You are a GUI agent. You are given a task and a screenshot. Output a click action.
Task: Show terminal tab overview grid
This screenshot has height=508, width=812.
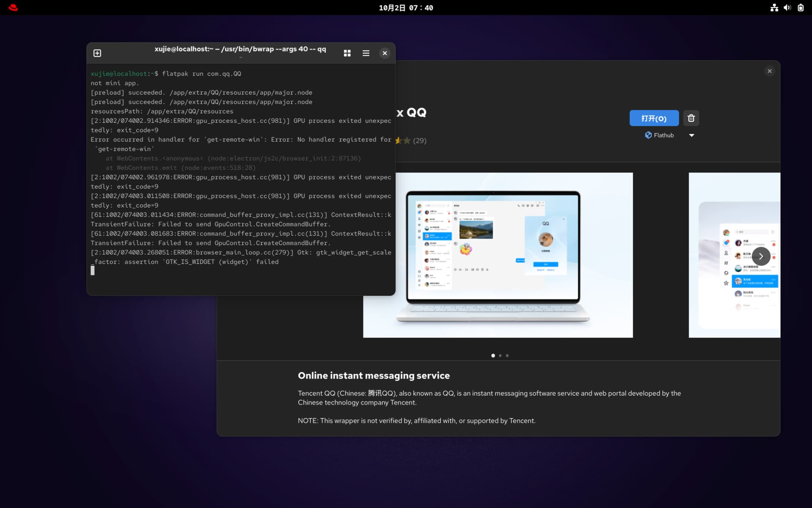click(x=347, y=53)
